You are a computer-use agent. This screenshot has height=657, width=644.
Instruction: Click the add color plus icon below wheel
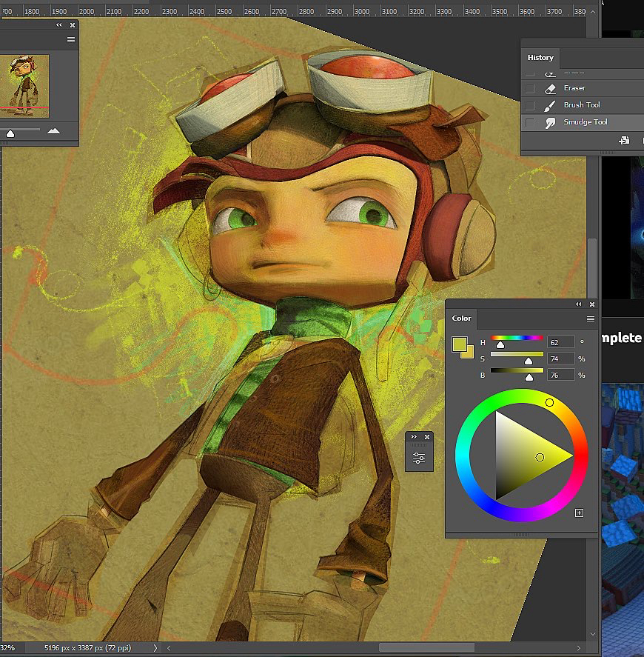pos(579,513)
